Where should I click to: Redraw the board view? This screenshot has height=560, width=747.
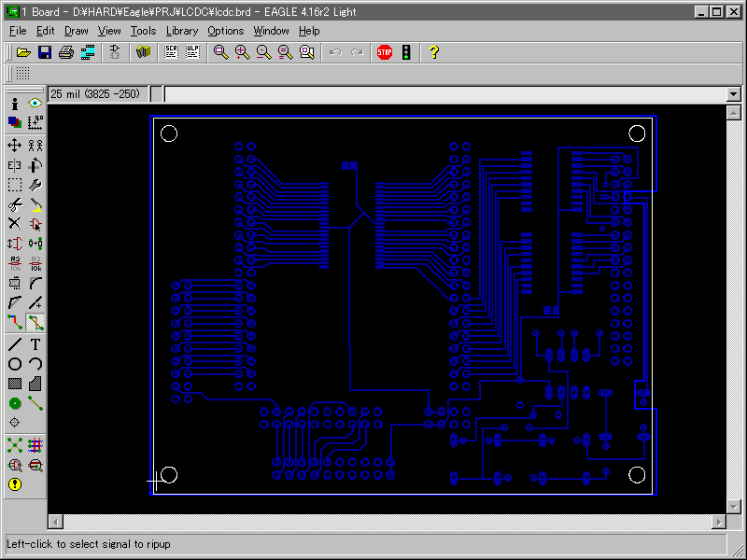click(286, 52)
